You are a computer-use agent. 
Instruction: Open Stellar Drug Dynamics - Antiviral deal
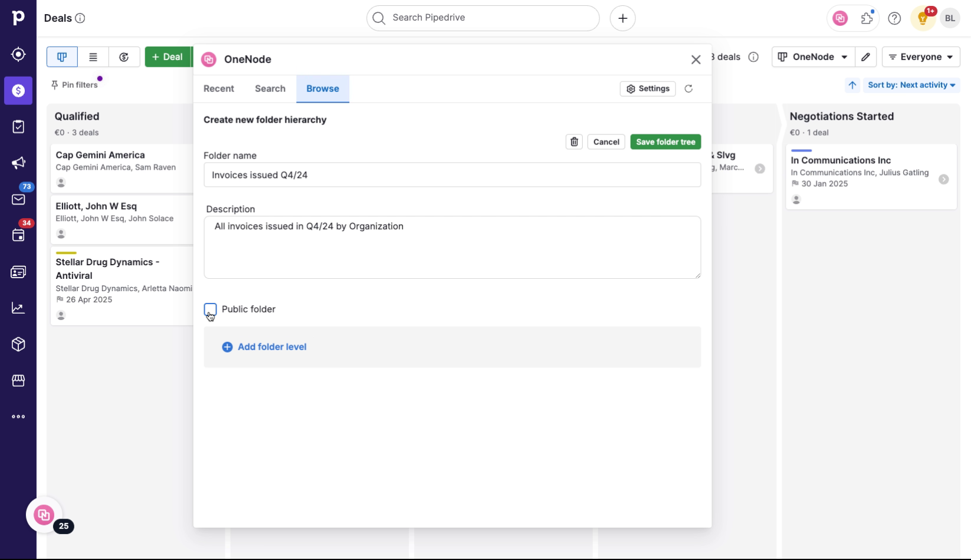coord(122,286)
